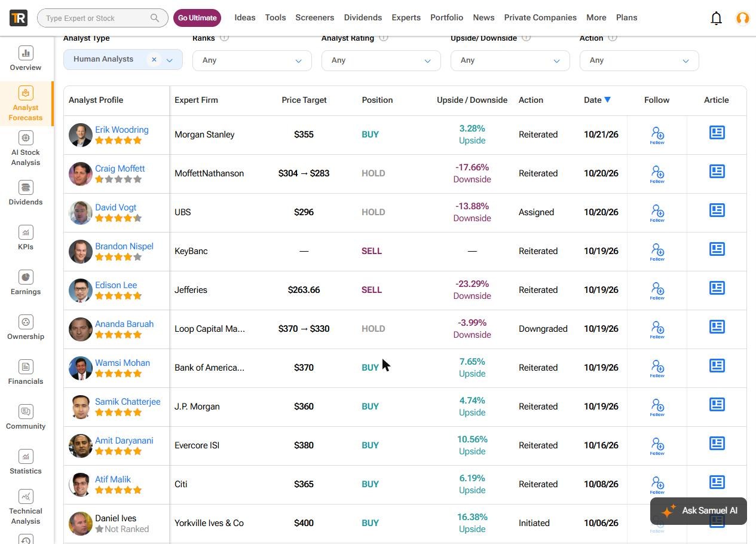
Task: Open Erik Woodring's analyst profile
Action: [x=122, y=130]
